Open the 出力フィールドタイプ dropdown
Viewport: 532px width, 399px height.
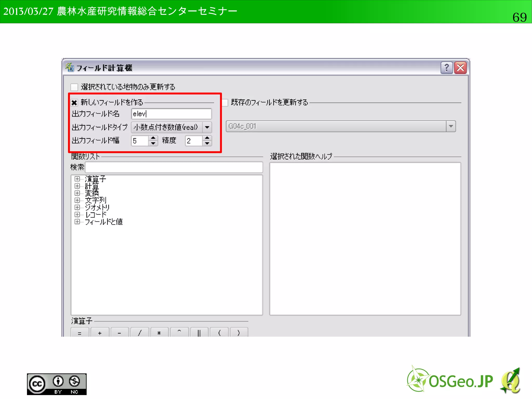(171, 127)
